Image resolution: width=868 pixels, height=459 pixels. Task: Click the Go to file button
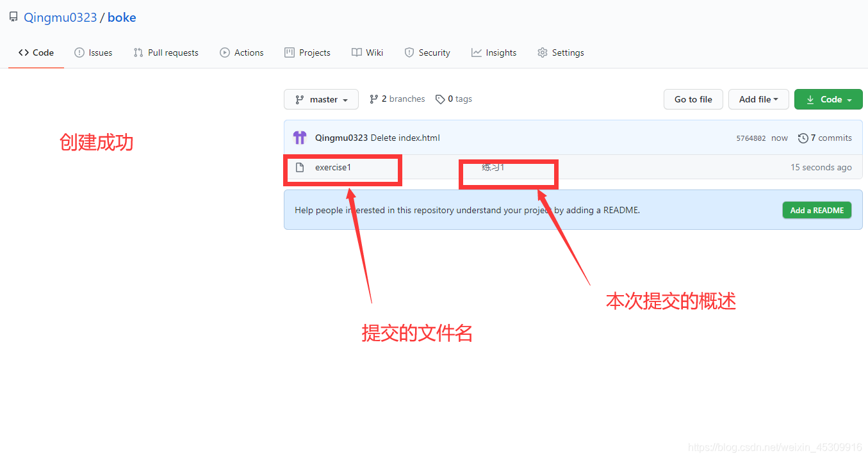pyautogui.click(x=693, y=99)
